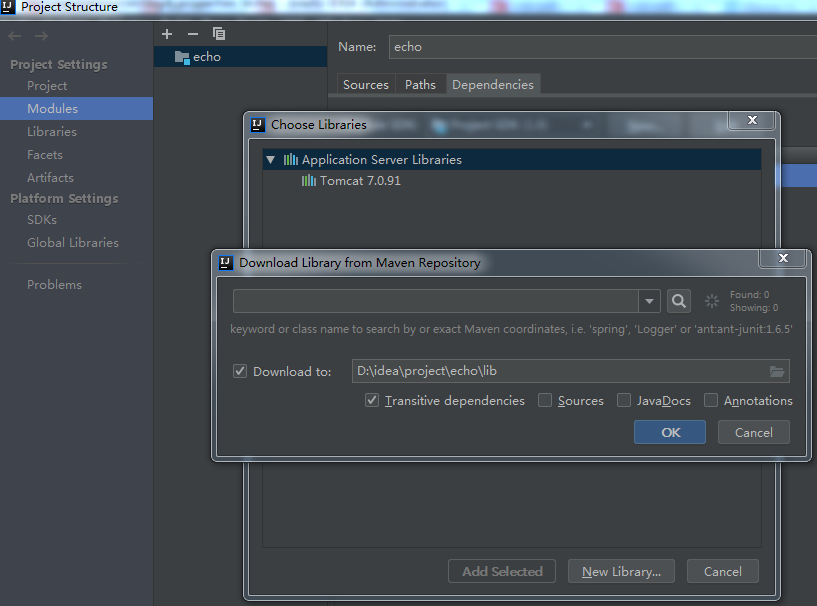The width and height of the screenshot is (817, 606).
Task: Cancel the Maven download dialog
Action: [x=753, y=432]
